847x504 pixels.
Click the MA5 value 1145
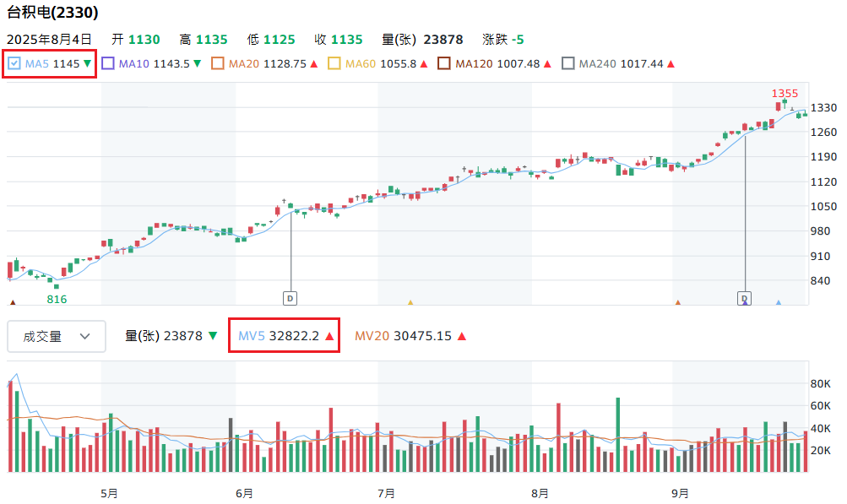66,64
